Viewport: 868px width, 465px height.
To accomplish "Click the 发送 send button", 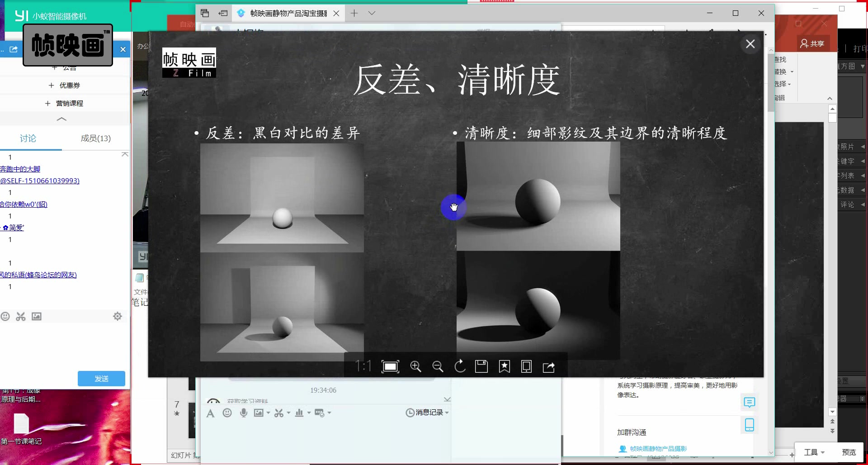I will click(101, 379).
